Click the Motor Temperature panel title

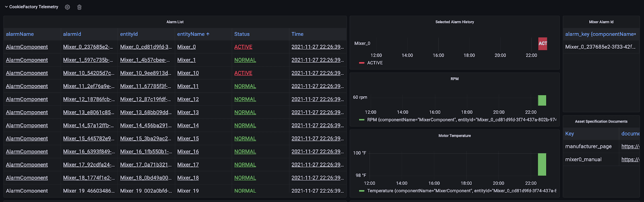(x=454, y=136)
